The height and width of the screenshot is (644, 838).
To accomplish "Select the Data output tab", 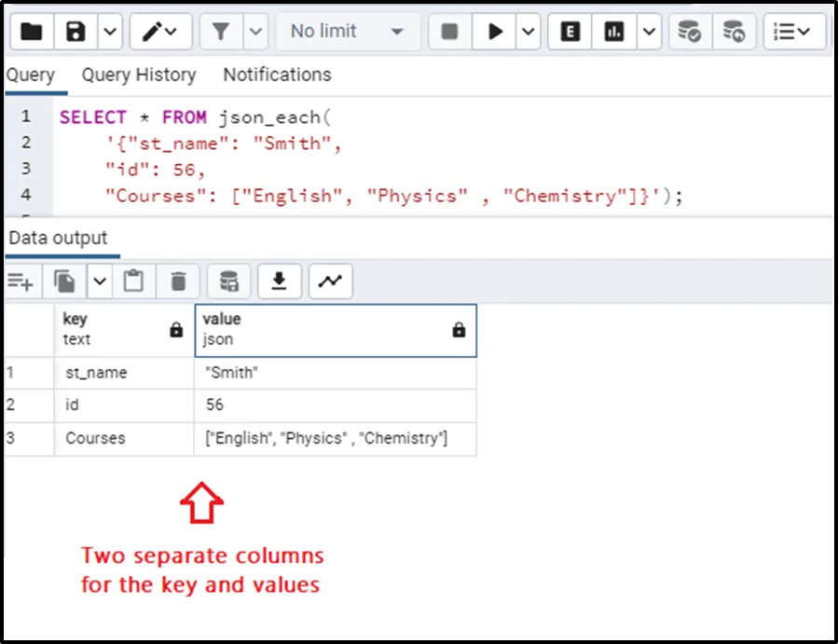I will (x=58, y=239).
